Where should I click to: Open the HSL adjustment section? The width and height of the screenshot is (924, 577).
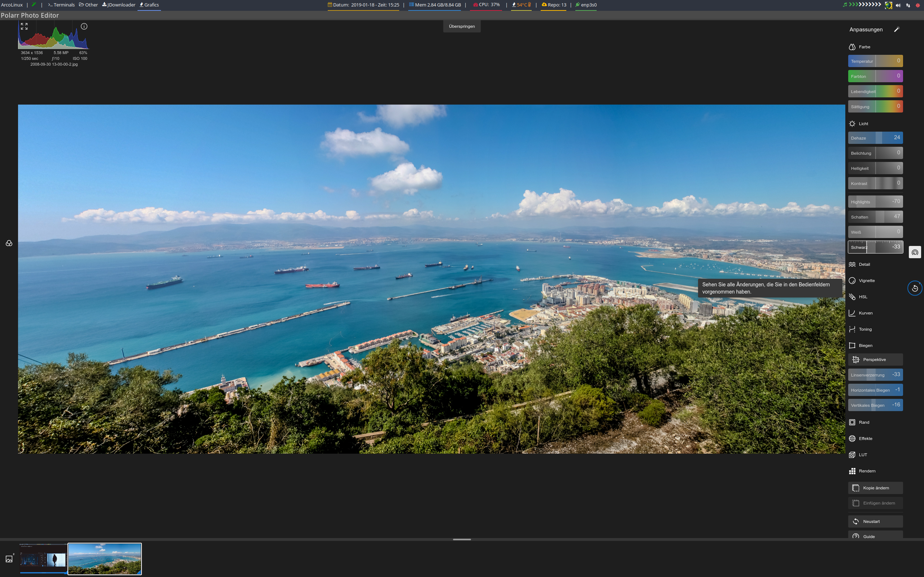click(863, 297)
